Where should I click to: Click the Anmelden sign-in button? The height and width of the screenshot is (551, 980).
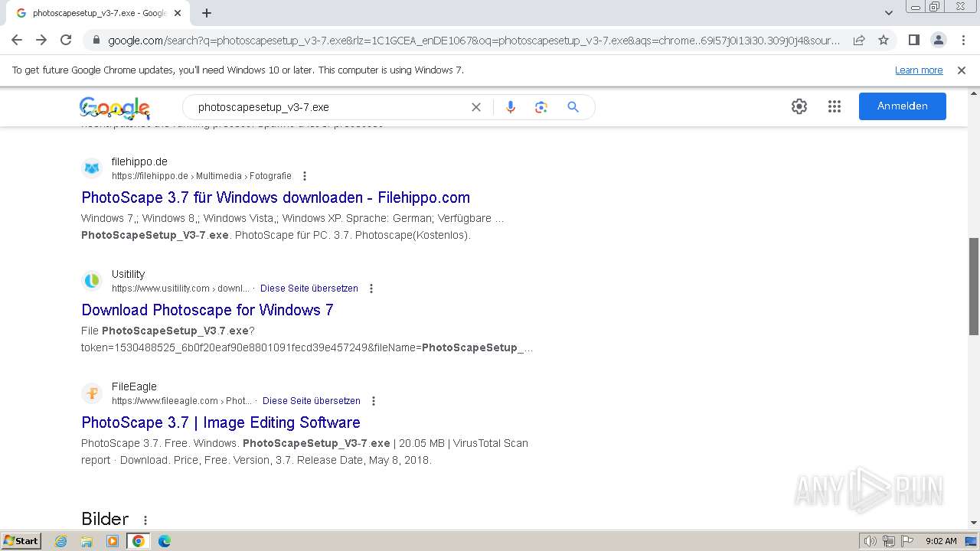point(903,106)
